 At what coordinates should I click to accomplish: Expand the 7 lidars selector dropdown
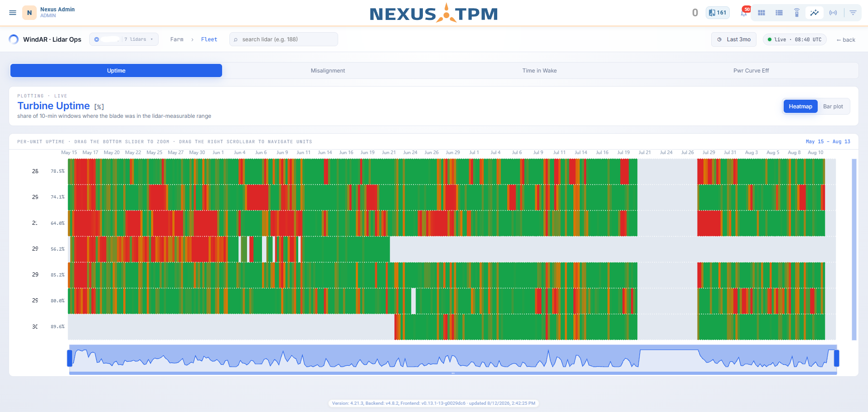click(x=124, y=39)
